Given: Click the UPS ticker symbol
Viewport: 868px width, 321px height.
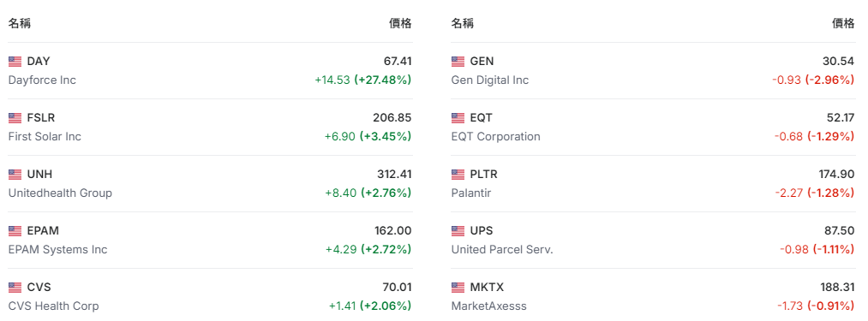Looking at the screenshot, I should point(481,231).
